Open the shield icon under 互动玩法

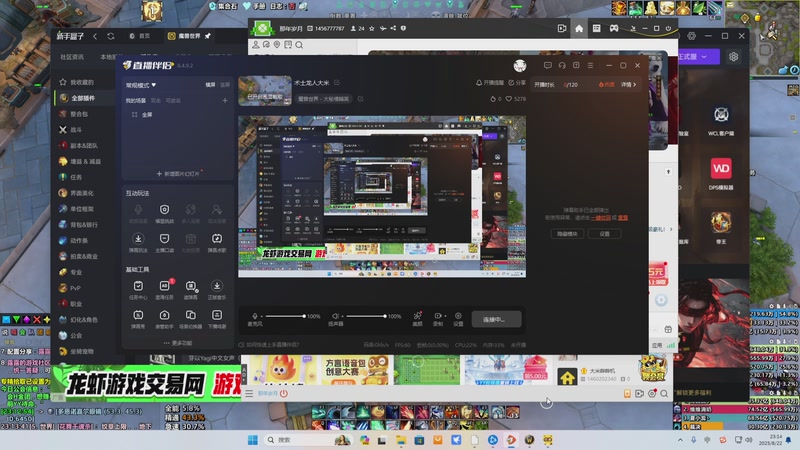click(x=164, y=210)
